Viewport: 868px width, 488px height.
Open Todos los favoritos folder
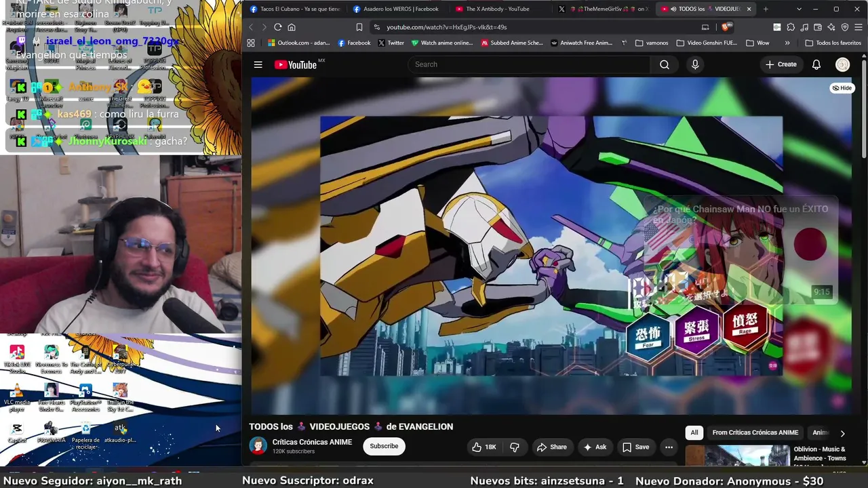point(833,43)
